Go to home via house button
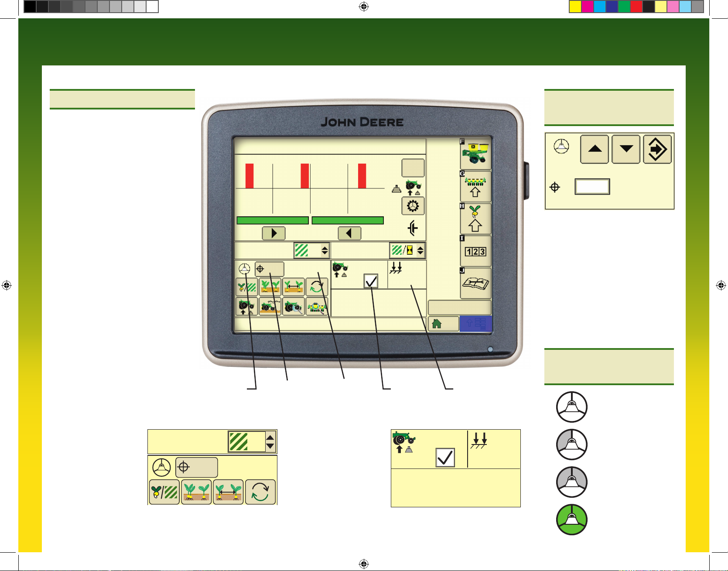This screenshot has height=571, width=728. (444, 324)
